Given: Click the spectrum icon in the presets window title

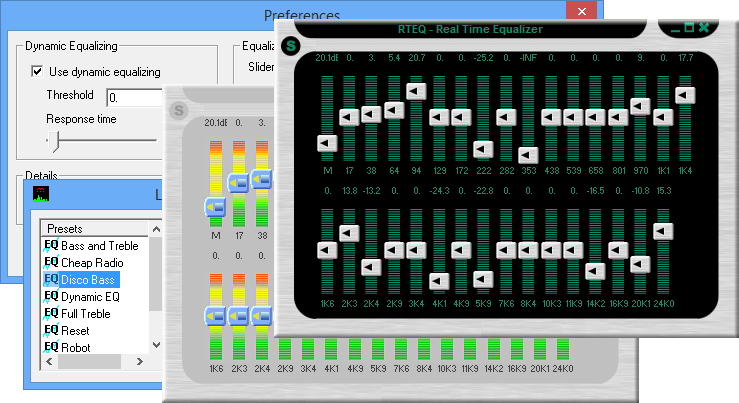Looking at the screenshot, I should tap(41, 194).
